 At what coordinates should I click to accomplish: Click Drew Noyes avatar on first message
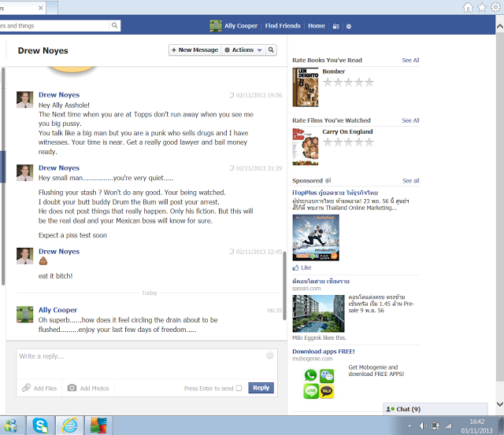coord(24,100)
